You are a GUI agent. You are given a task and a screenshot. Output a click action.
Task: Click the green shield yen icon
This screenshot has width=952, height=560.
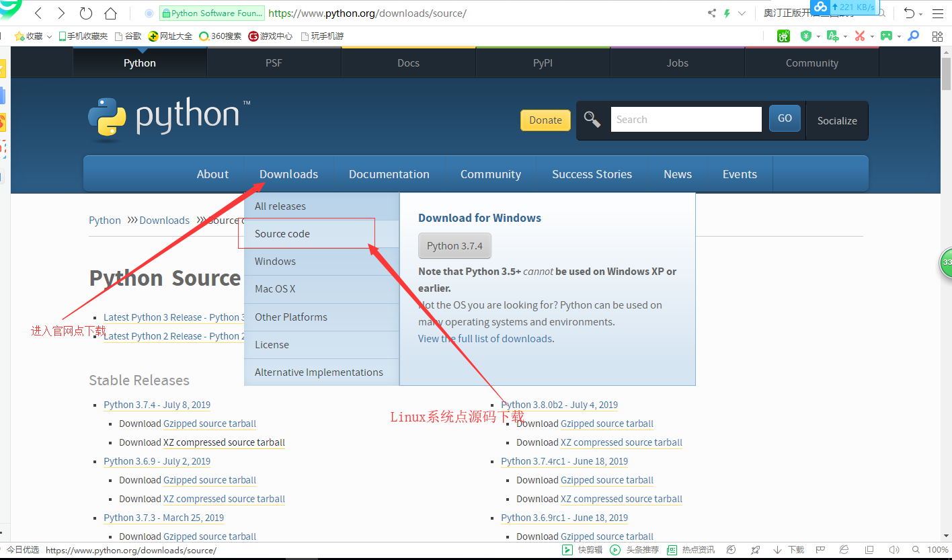pyautogui.click(x=805, y=36)
